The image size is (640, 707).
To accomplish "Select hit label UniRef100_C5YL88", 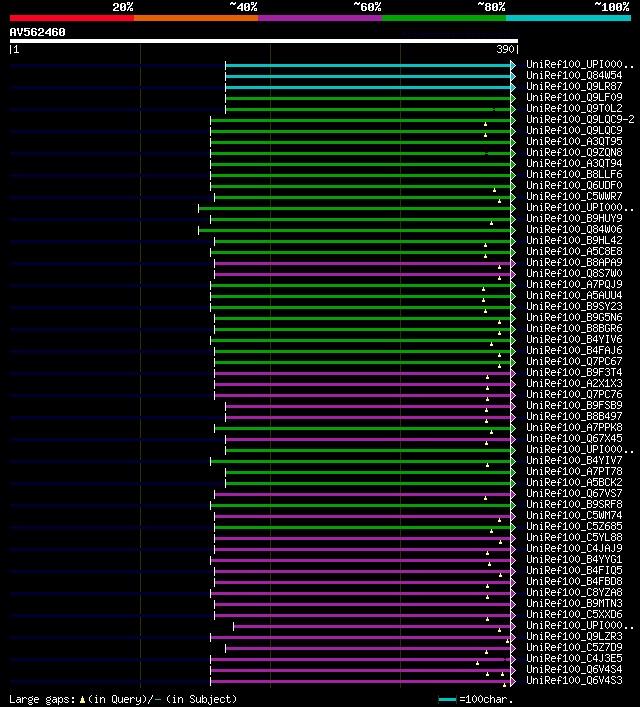I will click(574, 537).
